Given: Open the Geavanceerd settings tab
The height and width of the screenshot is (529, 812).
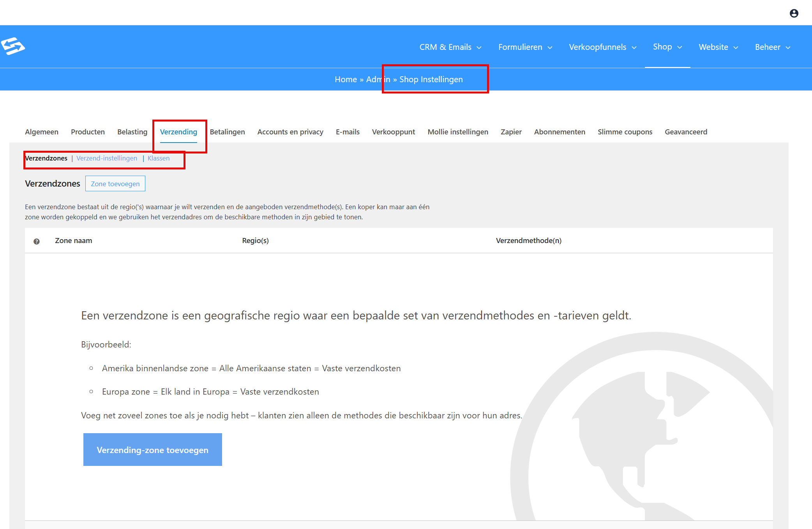Looking at the screenshot, I should point(686,132).
